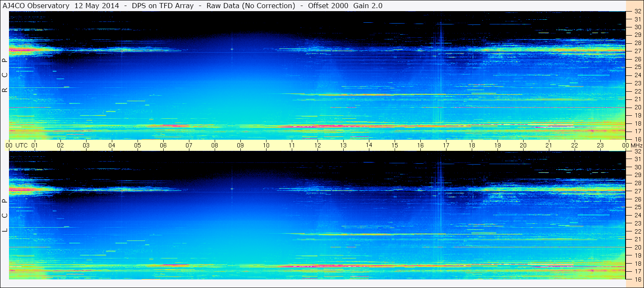Click the 32 MHz tick of the LCP panel
This screenshot has width=644, height=288.
pyautogui.click(x=637, y=151)
